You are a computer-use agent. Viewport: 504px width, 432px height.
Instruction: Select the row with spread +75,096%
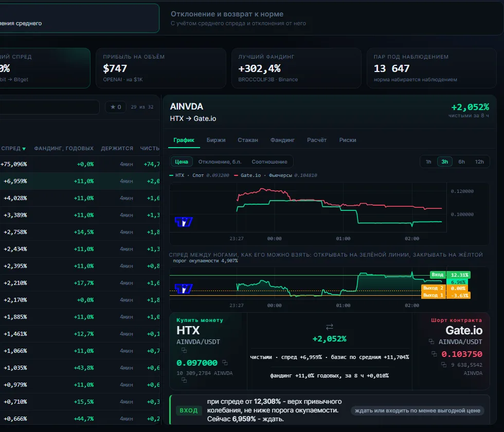[x=80, y=164]
